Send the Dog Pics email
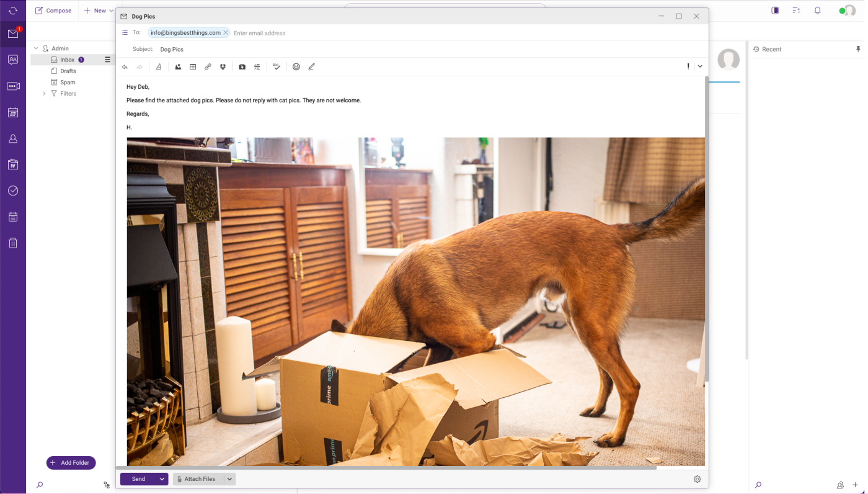This screenshot has width=868, height=494. coord(138,479)
